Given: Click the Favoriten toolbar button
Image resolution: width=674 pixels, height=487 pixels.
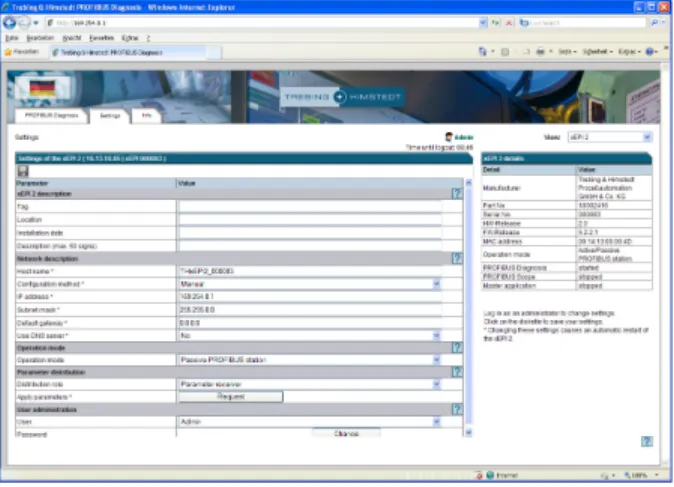Looking at the screenshot, I should click(21, 52).
